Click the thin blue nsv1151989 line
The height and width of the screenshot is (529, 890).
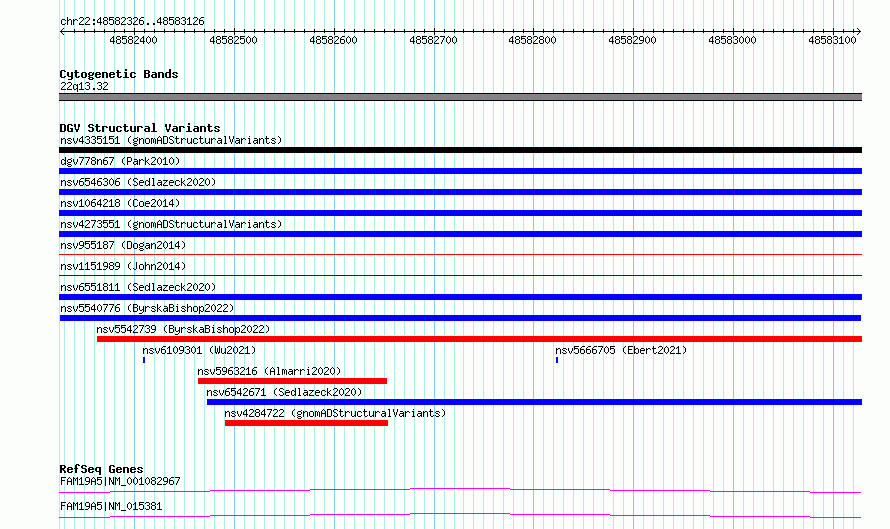[x=460, y=275]
